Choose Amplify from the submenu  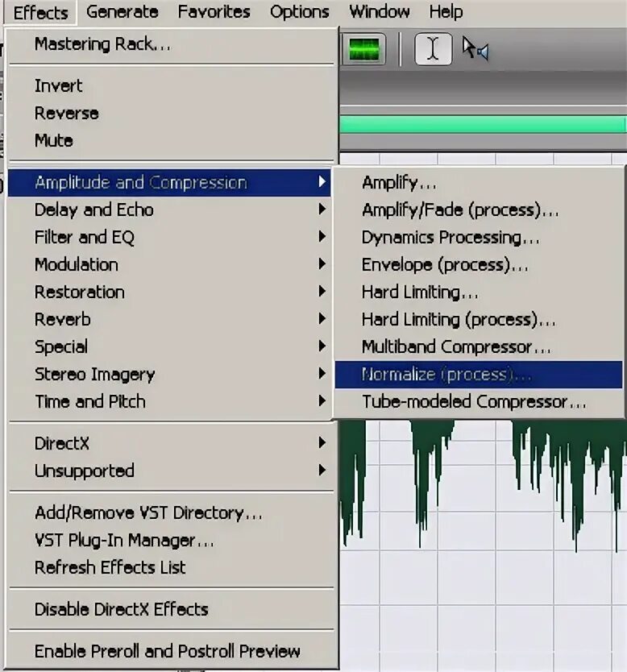[479, 183]
